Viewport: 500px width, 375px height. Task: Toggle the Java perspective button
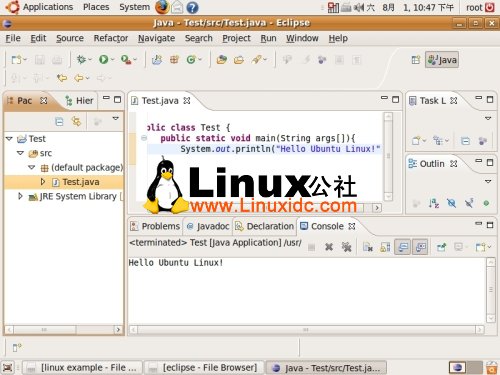(442, 60)
